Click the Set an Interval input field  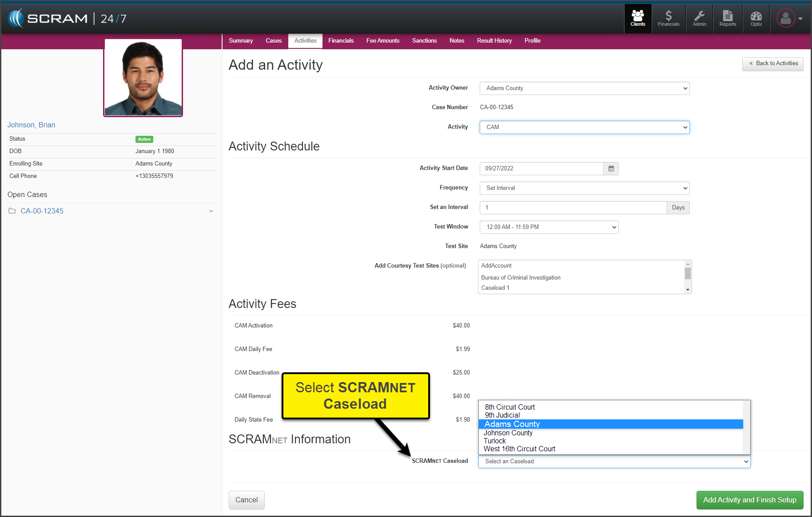pos(573,208)
